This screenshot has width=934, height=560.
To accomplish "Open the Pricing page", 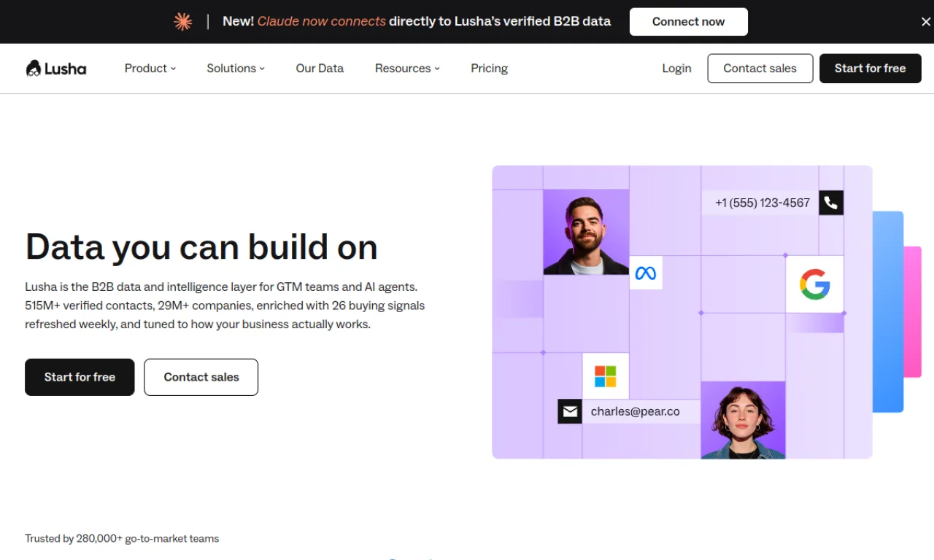I will (489, 69).
